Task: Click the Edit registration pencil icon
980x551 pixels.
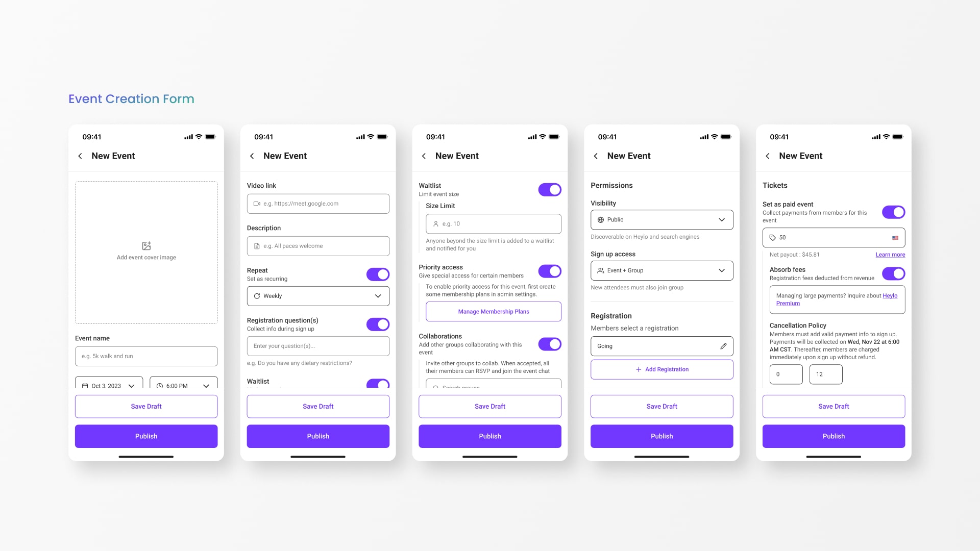Action: pos(724,346)
